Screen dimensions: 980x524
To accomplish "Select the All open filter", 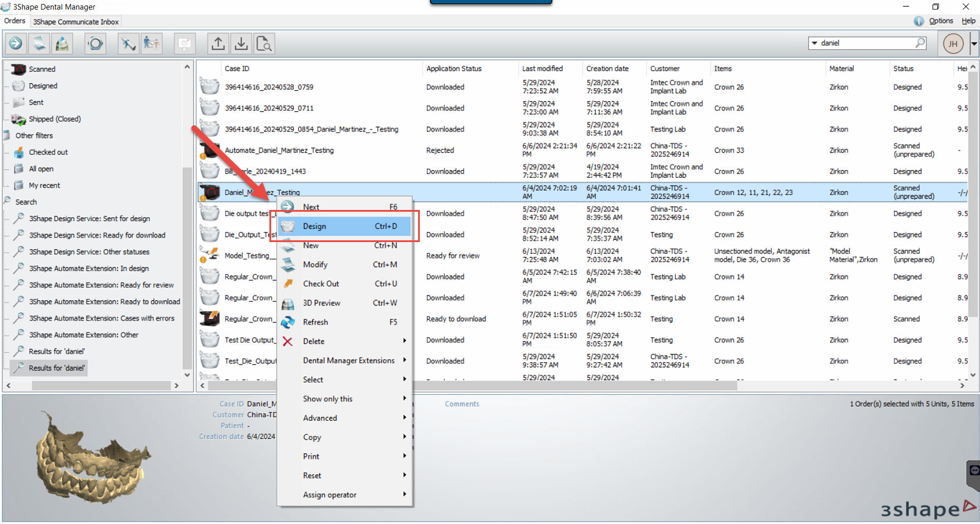I will click(40, 169).
